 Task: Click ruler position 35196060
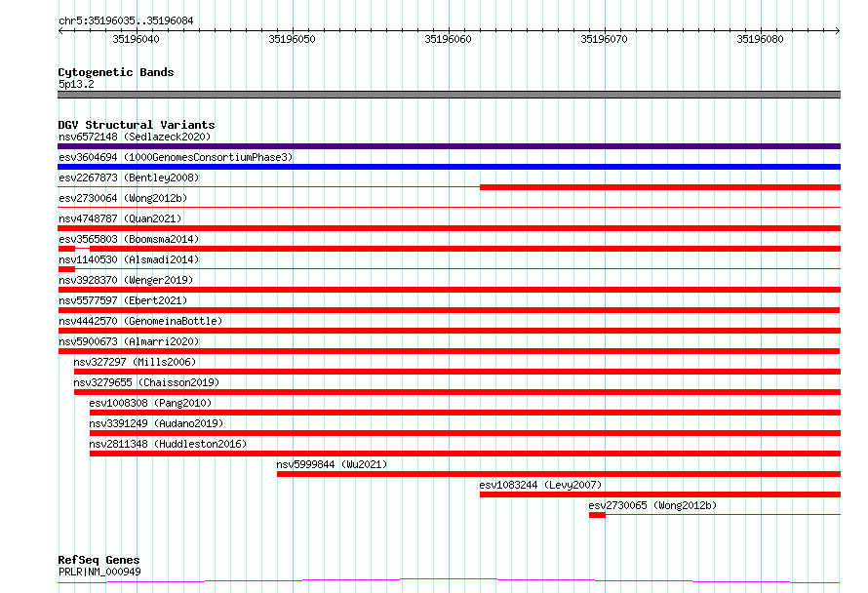(x=448, y=39)
